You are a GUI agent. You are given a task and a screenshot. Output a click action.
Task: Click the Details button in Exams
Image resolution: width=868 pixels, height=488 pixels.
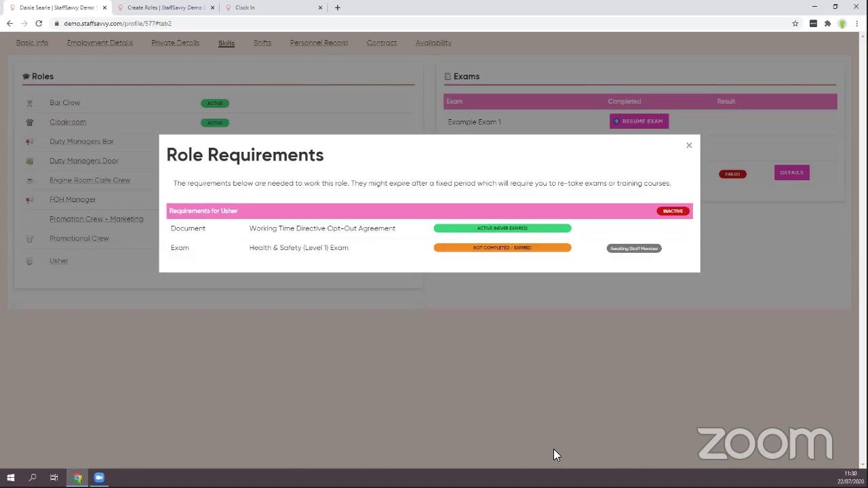point(791,173)
